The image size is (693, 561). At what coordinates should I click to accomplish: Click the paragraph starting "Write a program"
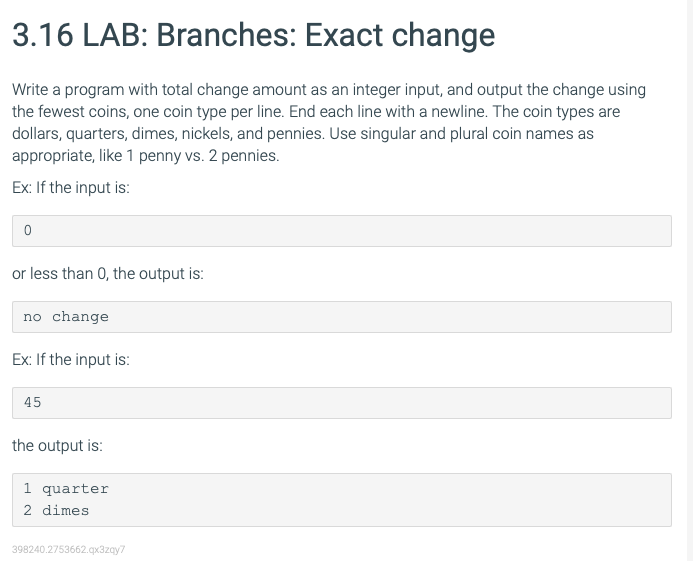click(329, 122)
